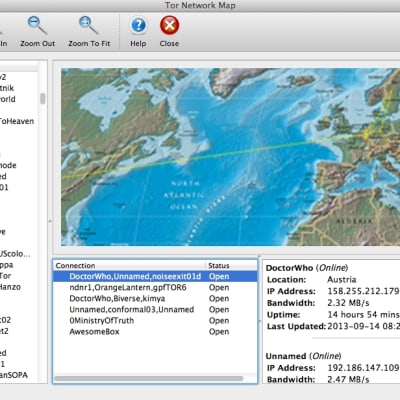Click the 14 hours 54 mins uptime value

pos(363,314)
